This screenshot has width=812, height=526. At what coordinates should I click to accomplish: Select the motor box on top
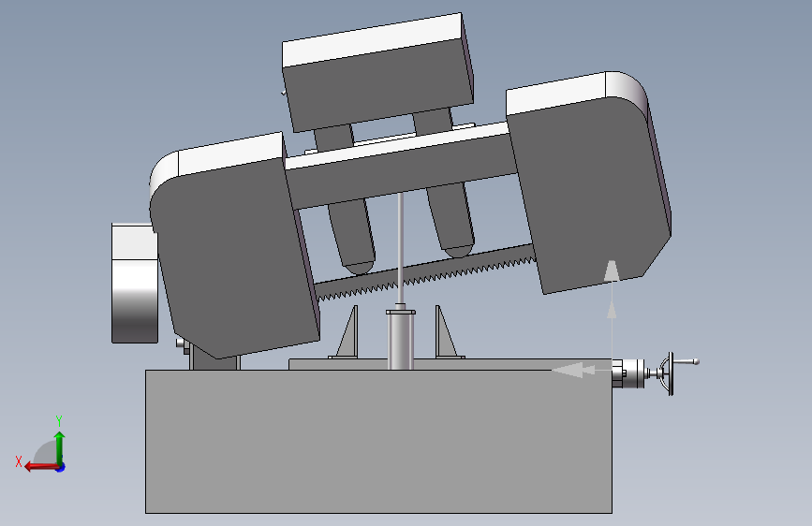(377, 72)
